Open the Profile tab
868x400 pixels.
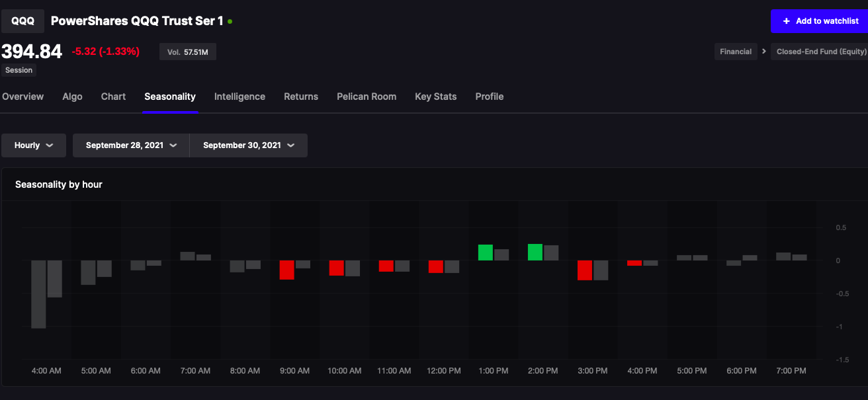pyautogui.click(x=490, y=97)
